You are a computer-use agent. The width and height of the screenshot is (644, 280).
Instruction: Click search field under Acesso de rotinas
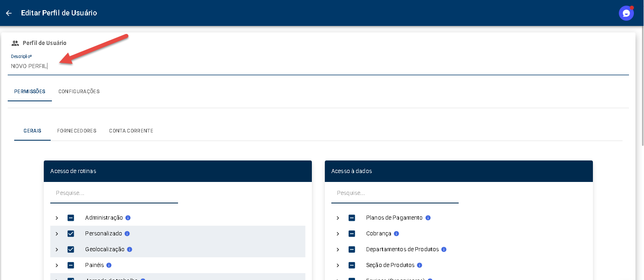(114, 193)
